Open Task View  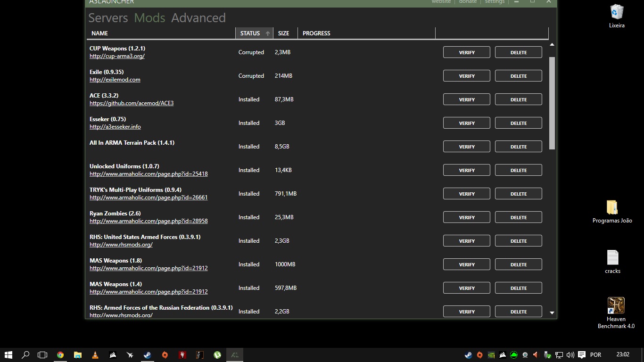pos(42,355)
